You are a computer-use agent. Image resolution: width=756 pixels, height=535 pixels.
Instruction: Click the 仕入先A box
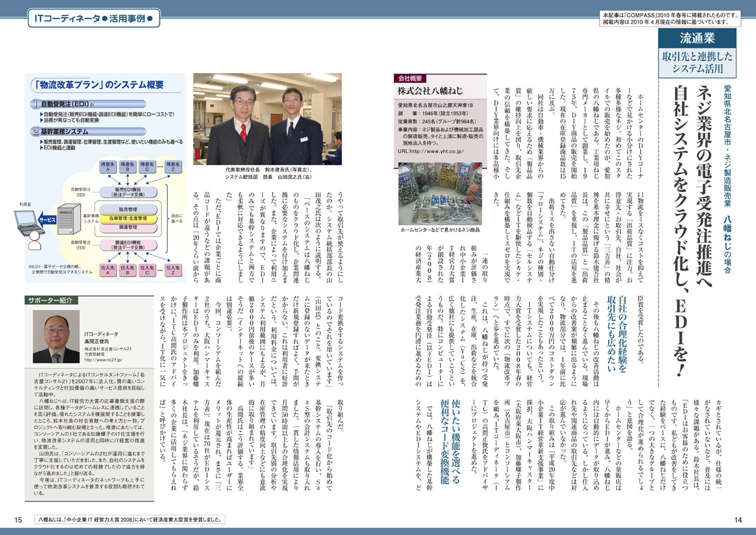point(107,269)
